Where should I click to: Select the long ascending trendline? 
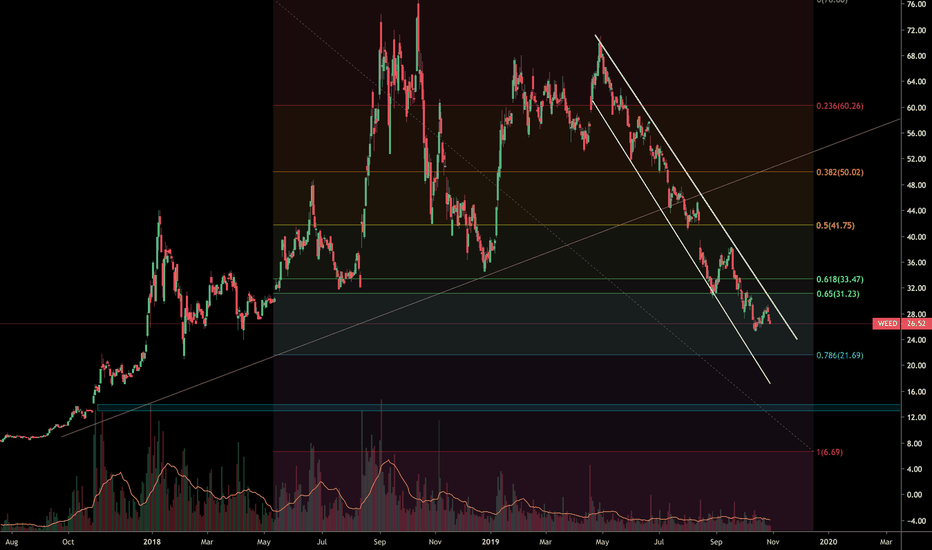coord(480,278)
